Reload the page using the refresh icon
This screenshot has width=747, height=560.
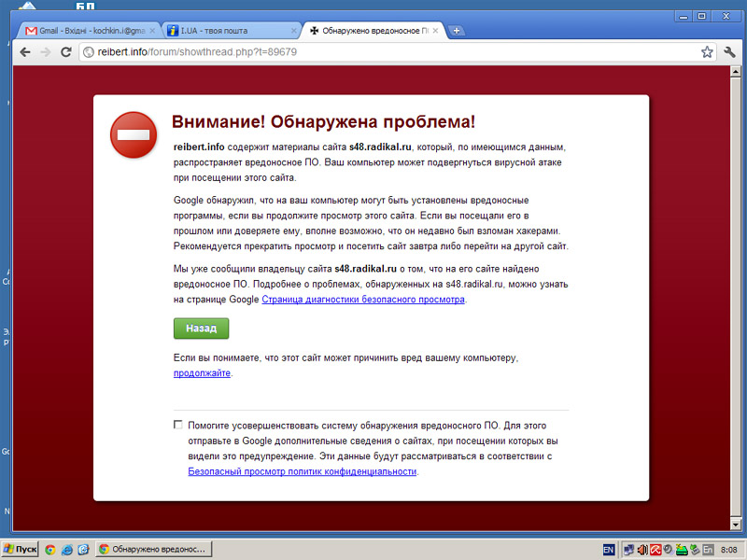pos(65,52)
